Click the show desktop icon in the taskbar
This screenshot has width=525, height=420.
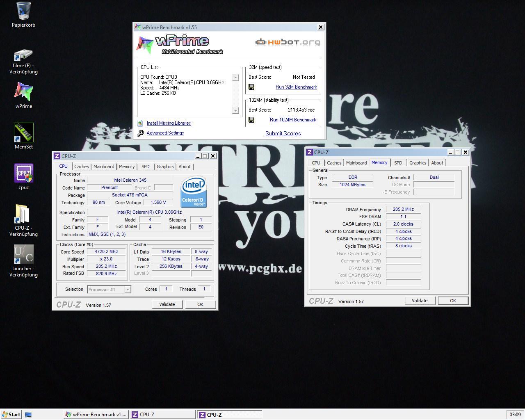[28, 415]
